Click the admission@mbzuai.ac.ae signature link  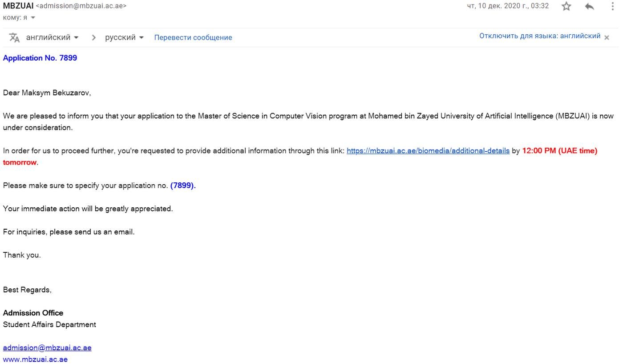[47, 348]
